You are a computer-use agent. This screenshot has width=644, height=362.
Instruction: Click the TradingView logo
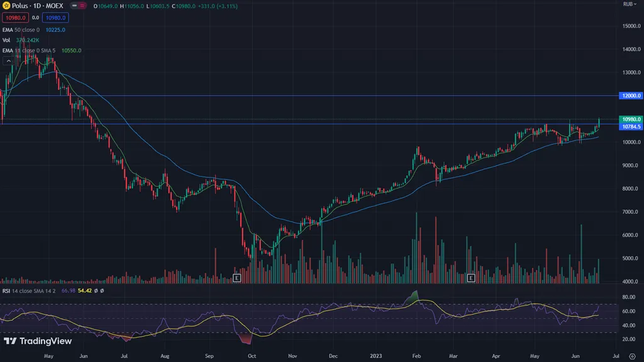(38, 341)
